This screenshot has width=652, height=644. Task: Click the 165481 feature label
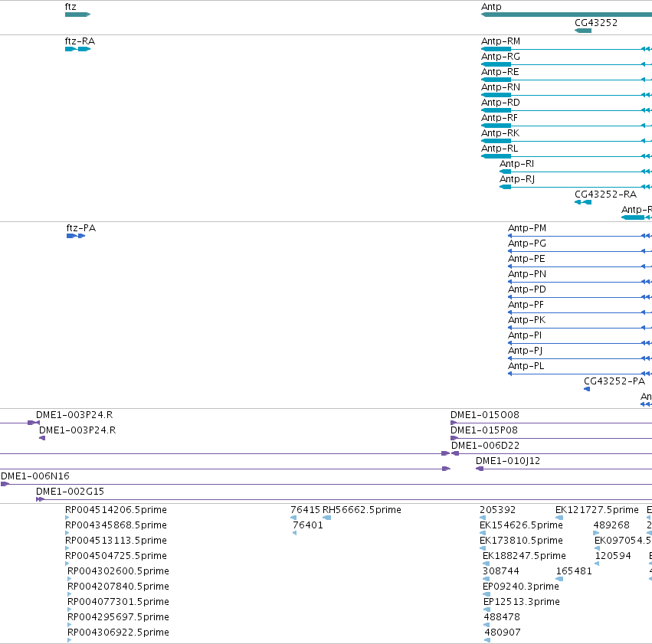574,571
